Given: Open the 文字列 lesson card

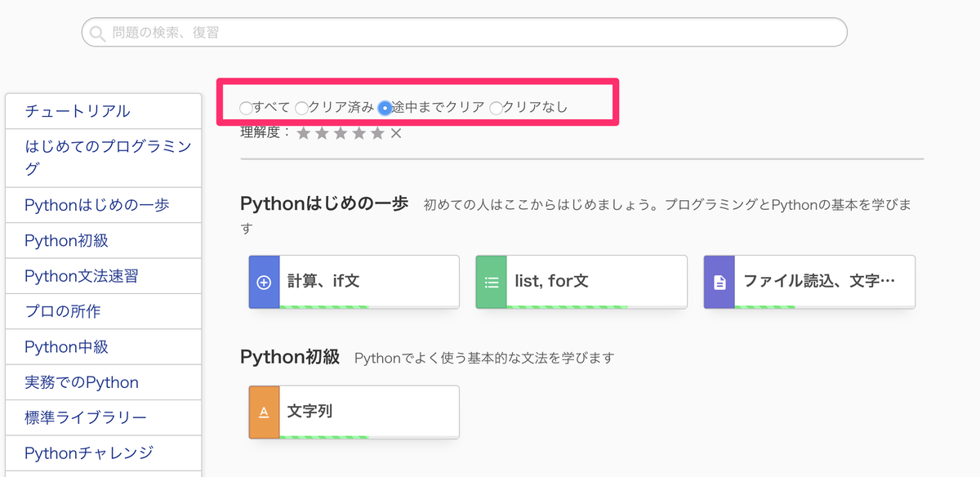Looking at the screenshot, I should (x=354, y=412).
